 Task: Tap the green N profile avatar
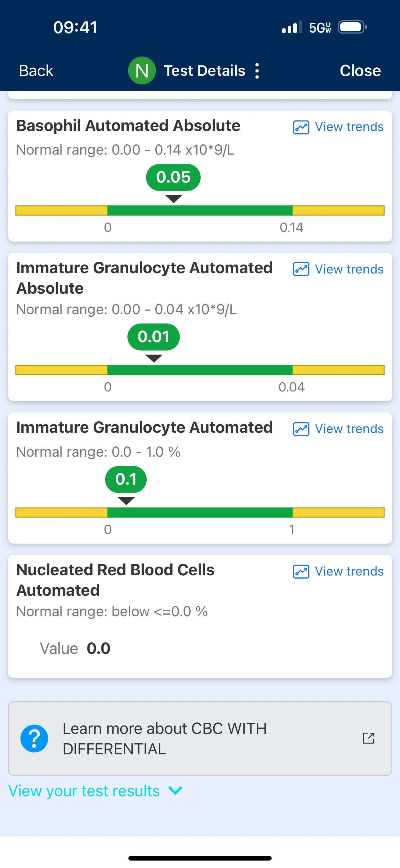142,70
